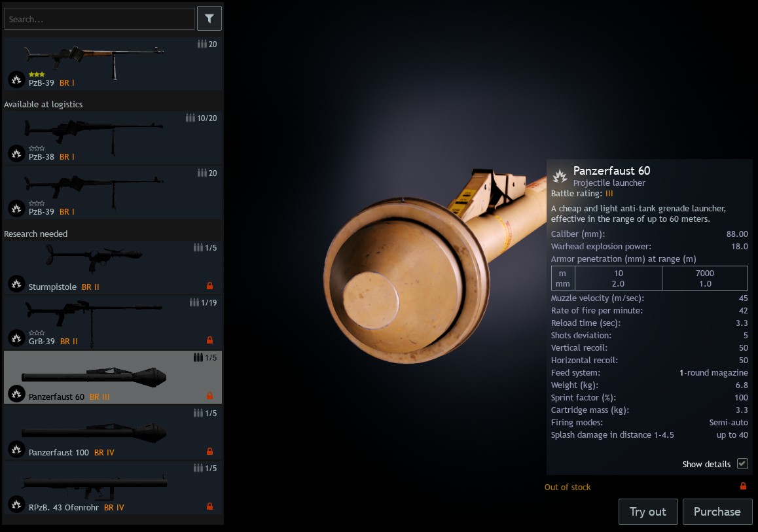This screenshot has width=758, height=532.
Task: Click the red lock icon on Sturmpistole row
Action: coord(210,285)
